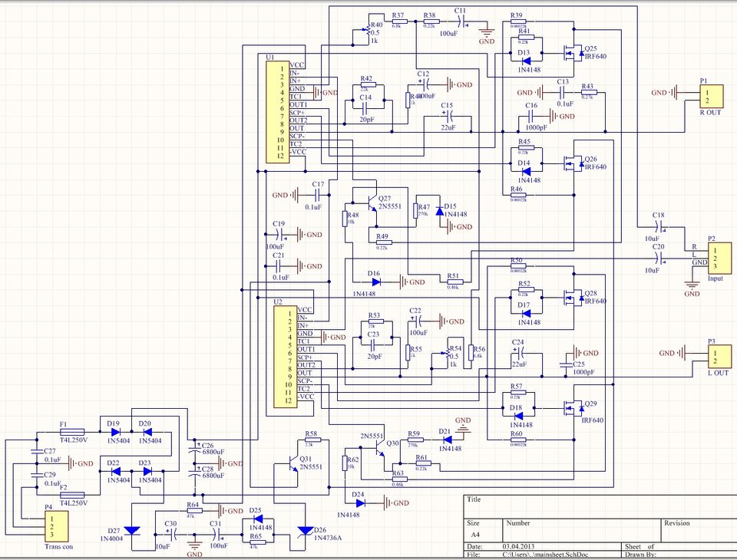Select the D26 1N4736A zener diode
Image resolution: width=737 pixels, height=560 pixels.
click(x=306, y=530)
